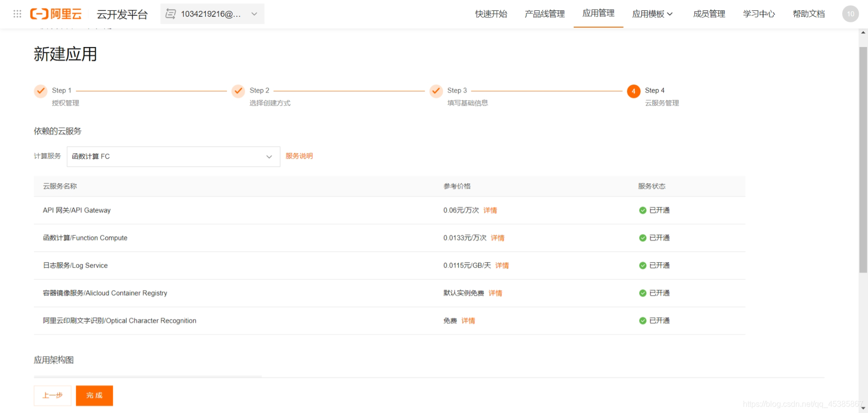Click the 服务状态 column header
Screen dimensions: 868x413
click(x=651, y=186)
